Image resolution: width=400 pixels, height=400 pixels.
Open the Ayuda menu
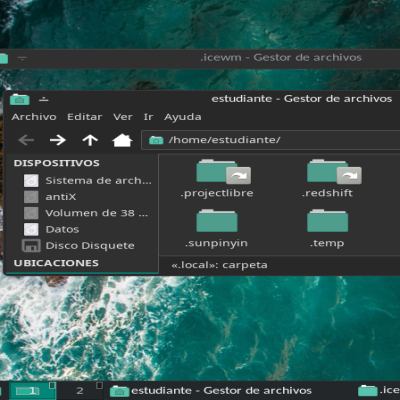click(183, 117)
